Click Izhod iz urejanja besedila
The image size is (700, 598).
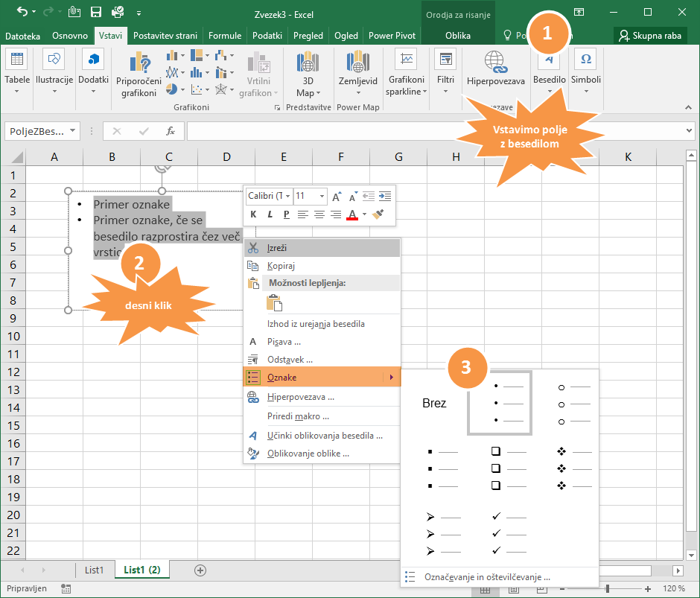point(322,324)
